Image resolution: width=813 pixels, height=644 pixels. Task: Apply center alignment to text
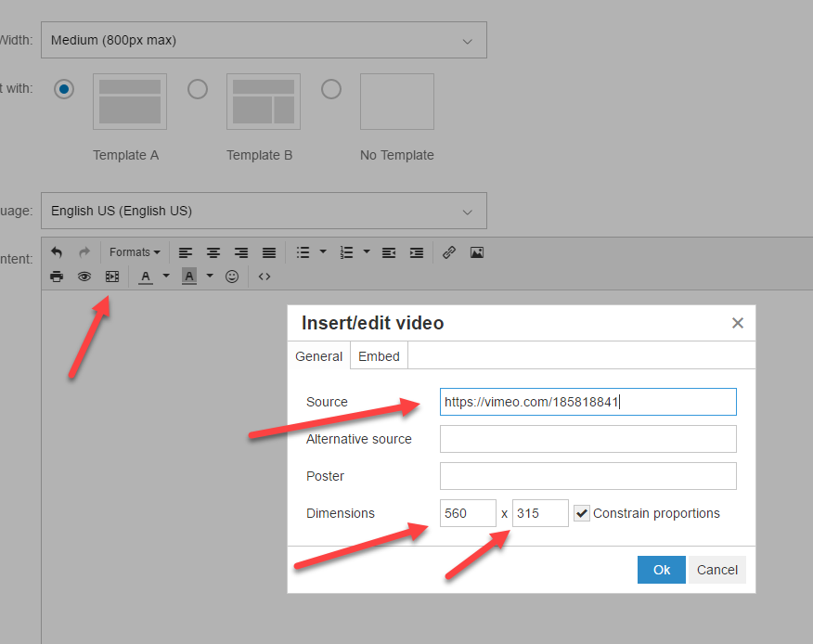click(x=213, y=252)
